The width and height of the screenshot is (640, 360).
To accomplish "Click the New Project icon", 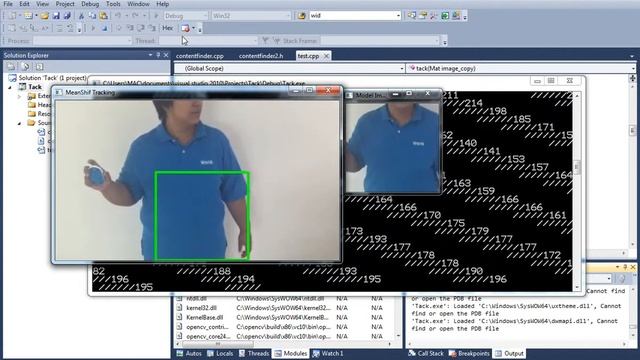I will click(13, 16).
